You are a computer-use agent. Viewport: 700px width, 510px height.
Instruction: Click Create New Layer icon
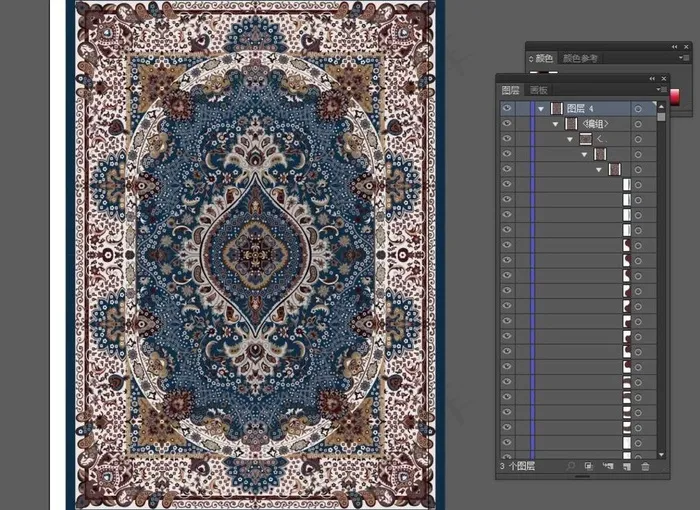pyautogui.click(x=626, y=466)
